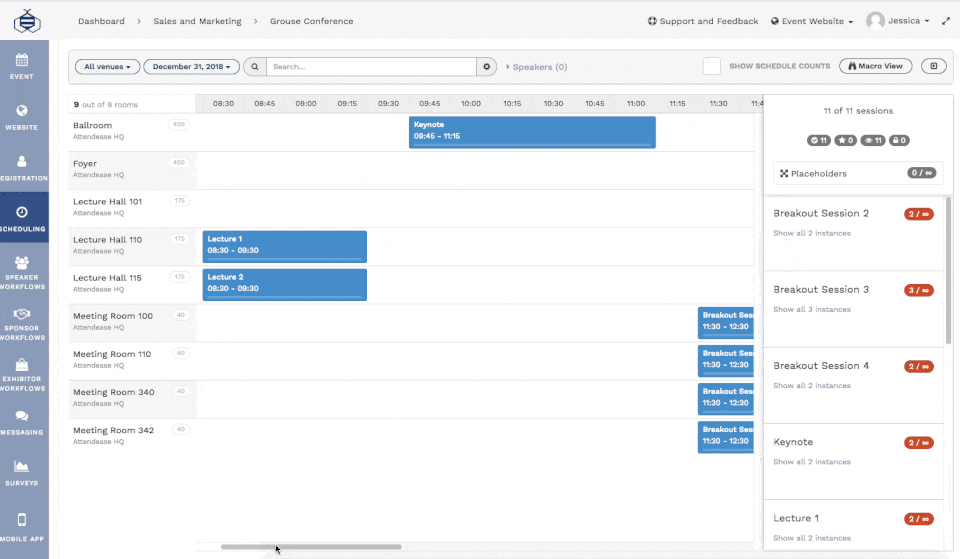
Task: Click the visible sessions eye badge showing 11
Action: tap(872, 140)
